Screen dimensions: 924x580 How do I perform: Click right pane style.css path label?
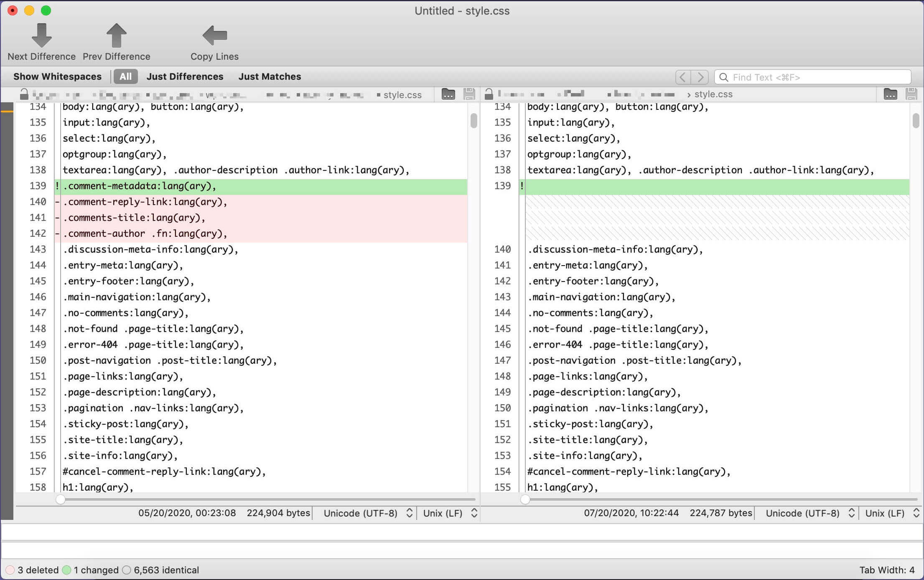713,94
